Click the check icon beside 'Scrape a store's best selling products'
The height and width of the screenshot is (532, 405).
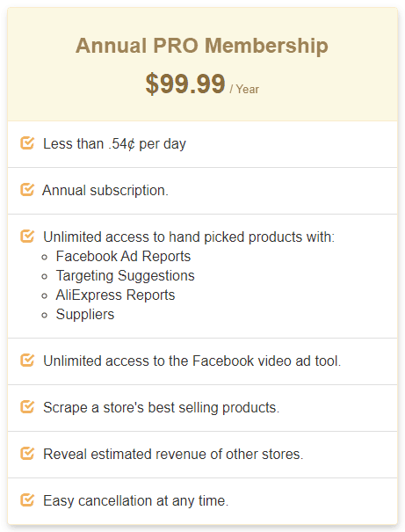pyautogui.click(x=27, y=406)
